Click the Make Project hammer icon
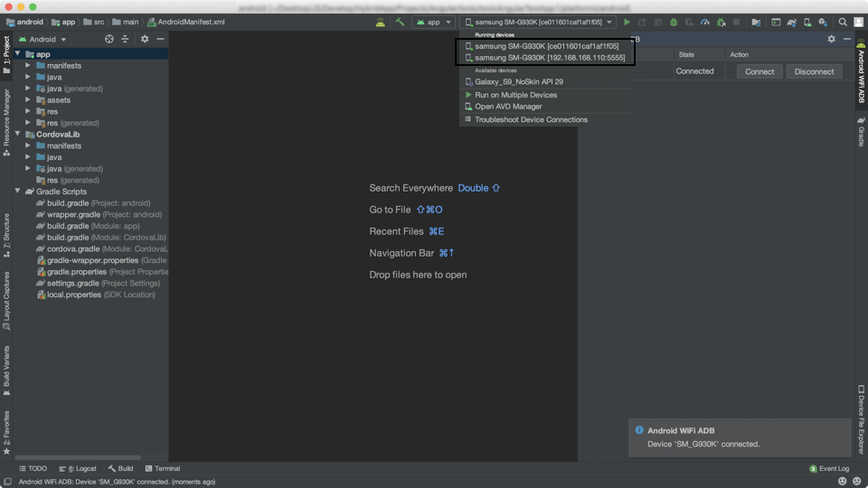 coord(400,22)
